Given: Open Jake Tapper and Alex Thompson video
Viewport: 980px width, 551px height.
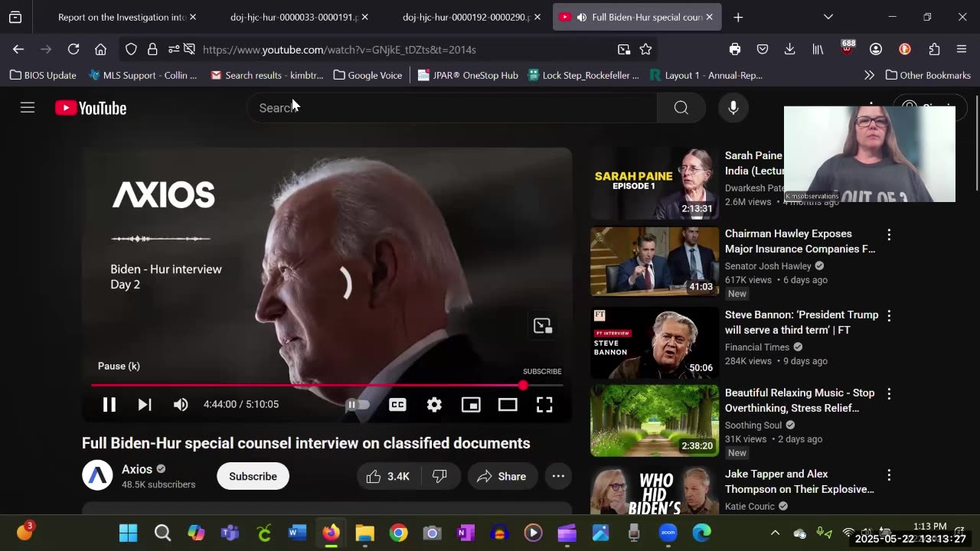Looking at the screenshot, I should (x=799, y=481).
